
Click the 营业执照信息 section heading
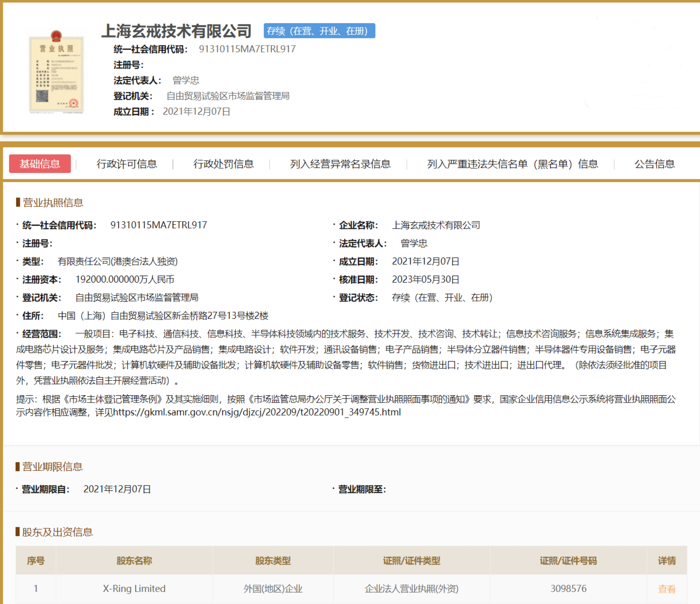pyautogui.click(x=53, y=202)
